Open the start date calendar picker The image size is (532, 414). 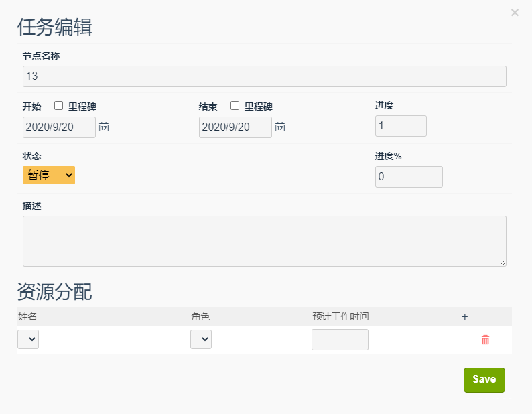(104, 127)
